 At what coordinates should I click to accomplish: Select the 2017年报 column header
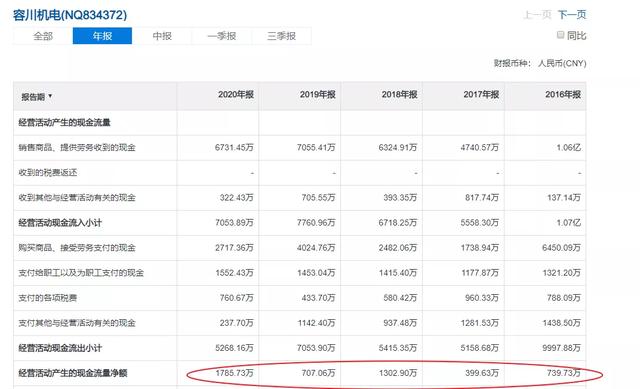click(481, 95)
